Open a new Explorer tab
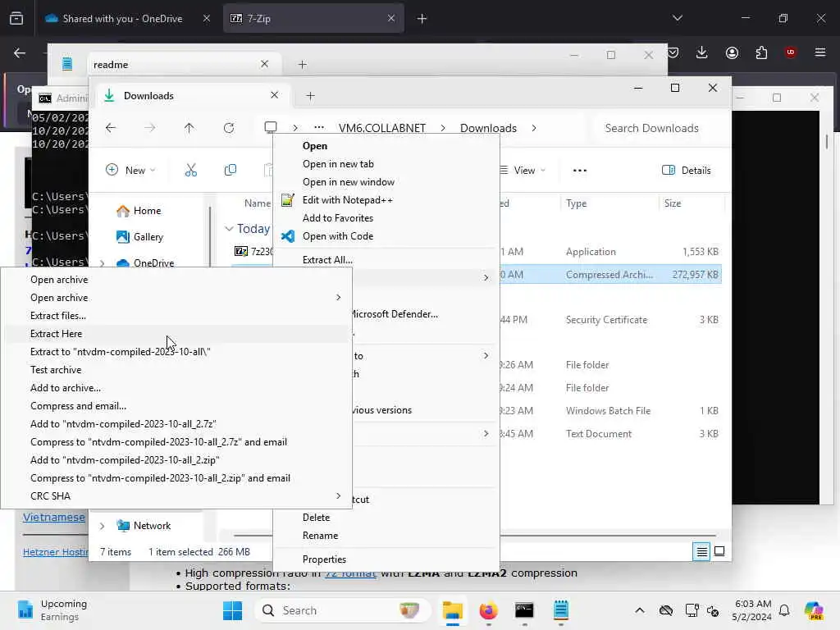 [310, 96]
